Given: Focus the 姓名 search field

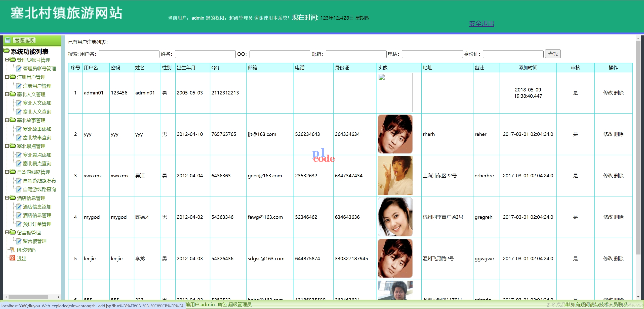Looking at the screenshot, I should click(205, 54).
